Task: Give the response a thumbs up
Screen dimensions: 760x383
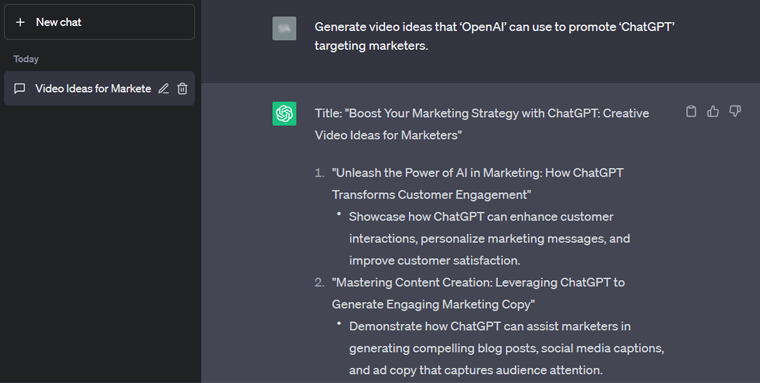Action: [x=712, y=112]
